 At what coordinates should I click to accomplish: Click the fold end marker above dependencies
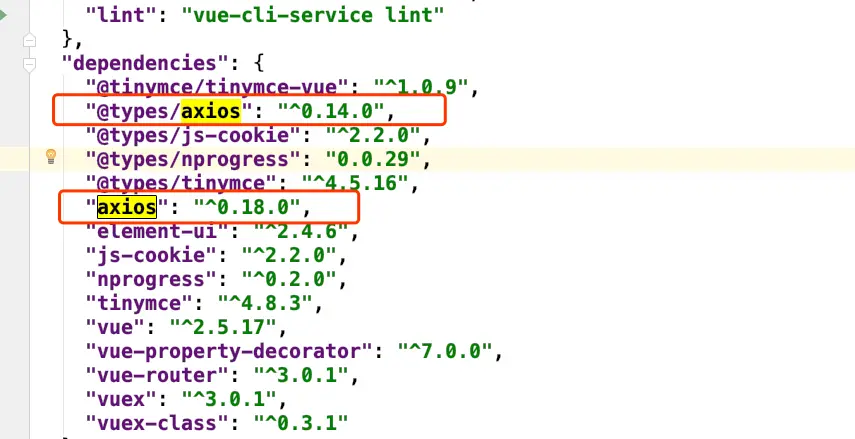(x=29, y=40)
